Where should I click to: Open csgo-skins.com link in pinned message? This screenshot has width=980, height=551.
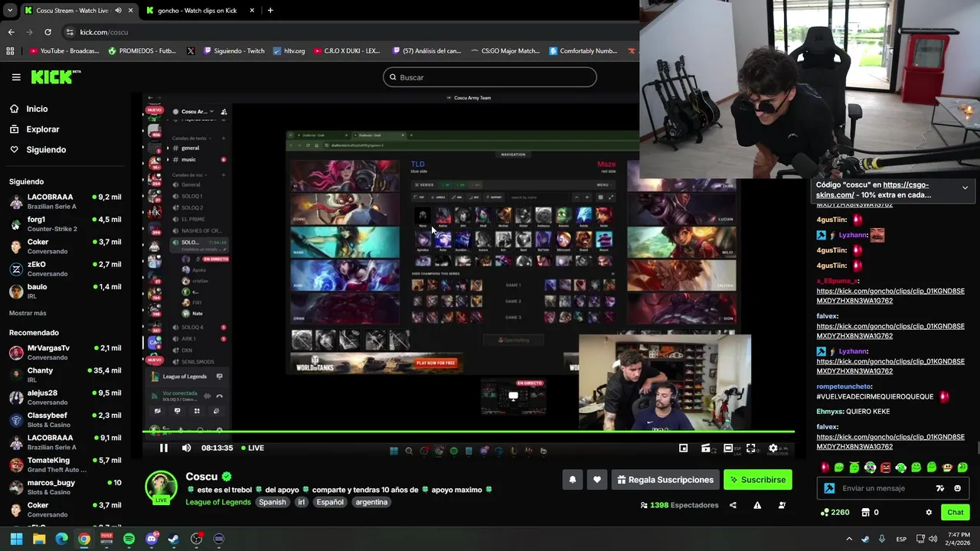(872, 190)
